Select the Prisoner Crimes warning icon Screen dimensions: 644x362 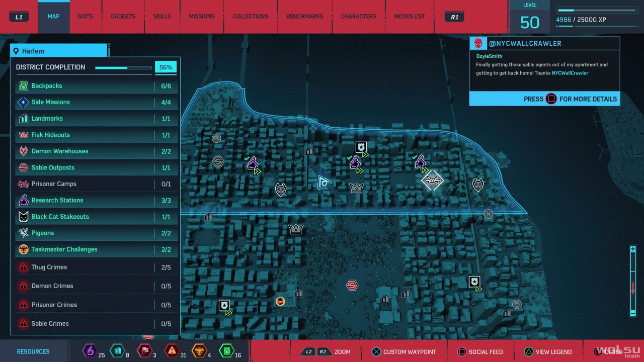coord(23,305)
